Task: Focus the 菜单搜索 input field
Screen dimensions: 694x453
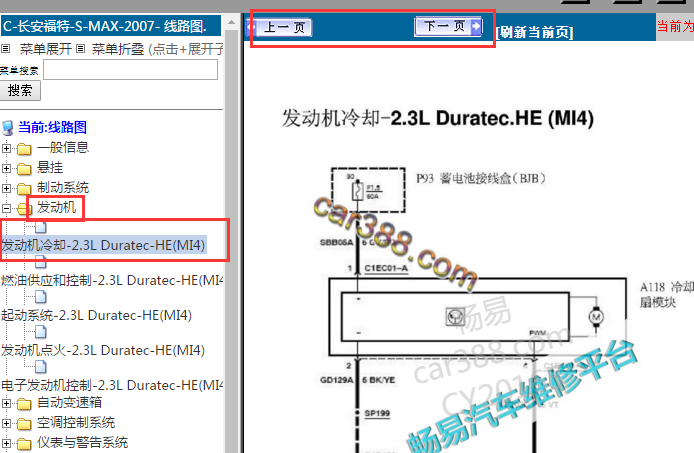Action: click(x=131, y=70)
